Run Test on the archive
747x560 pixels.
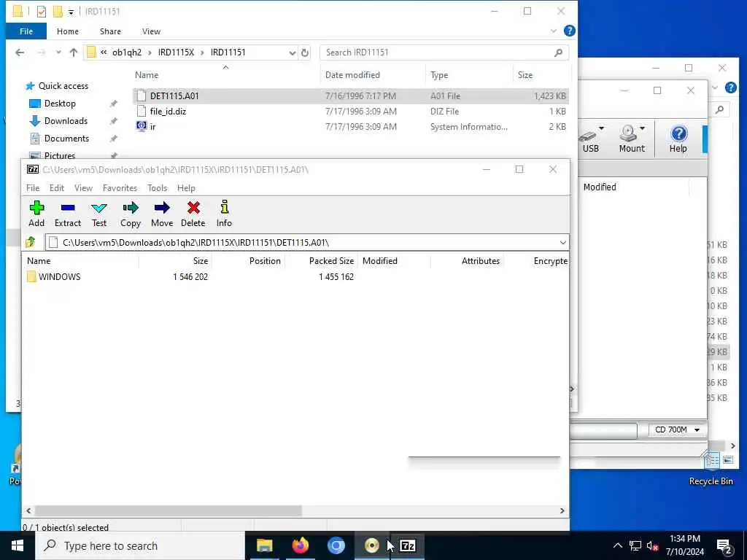click(99, 214)
